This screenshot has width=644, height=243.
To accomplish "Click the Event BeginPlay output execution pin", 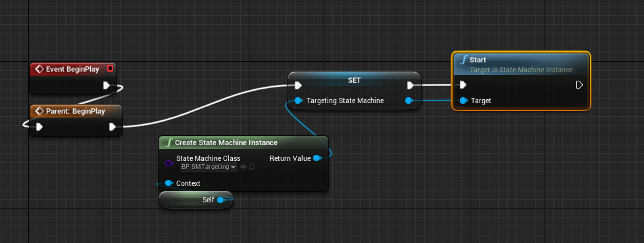I will coord(107,85).
